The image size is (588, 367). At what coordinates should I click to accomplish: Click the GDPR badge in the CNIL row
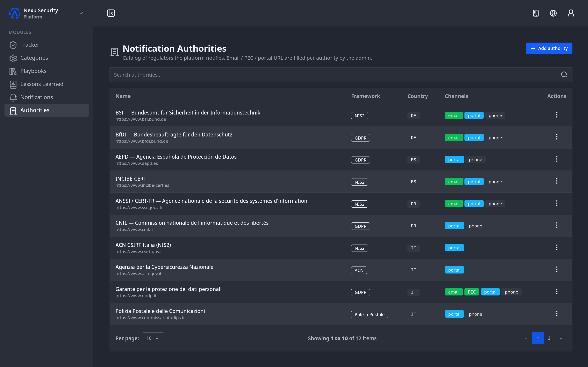(360, 226)
